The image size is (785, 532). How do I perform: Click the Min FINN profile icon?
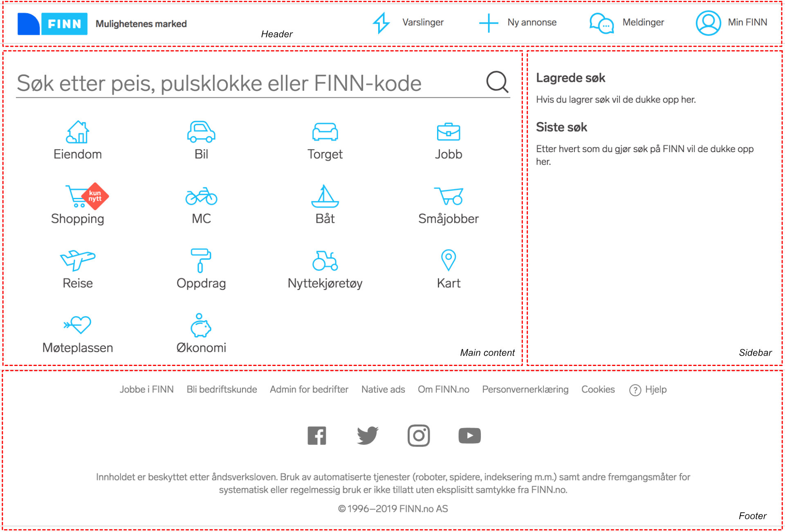(708, 23)
